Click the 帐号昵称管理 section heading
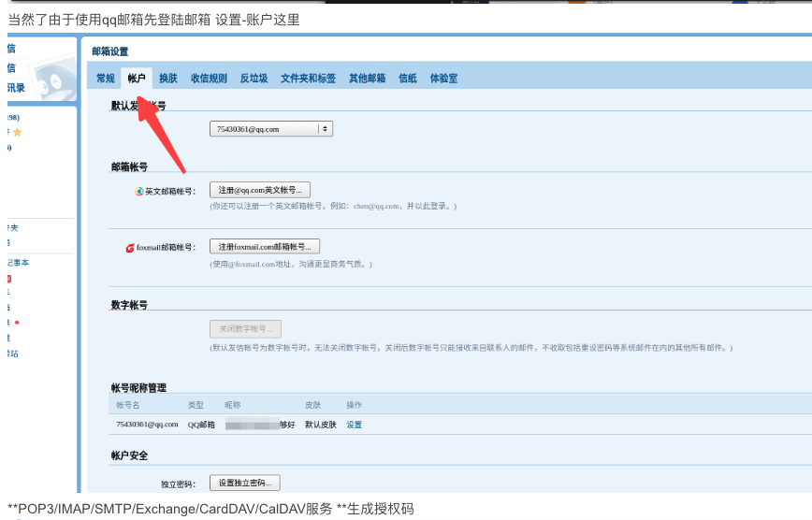812x520 pixels. [138, 388]
